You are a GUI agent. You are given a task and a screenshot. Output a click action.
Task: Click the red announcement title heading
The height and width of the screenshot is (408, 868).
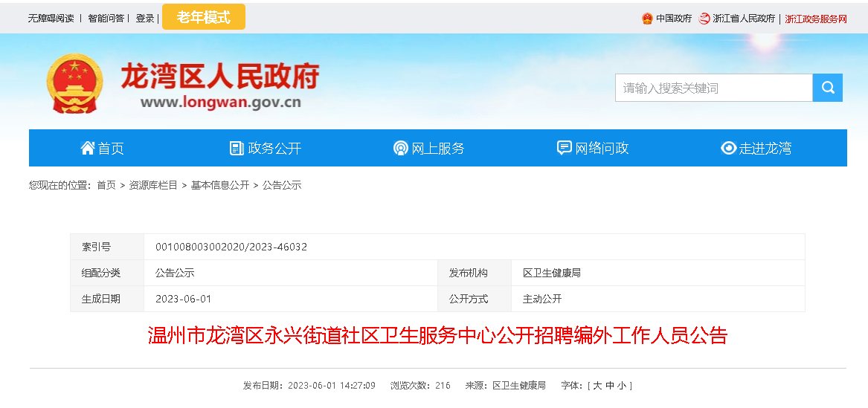[x=437, y=336]
